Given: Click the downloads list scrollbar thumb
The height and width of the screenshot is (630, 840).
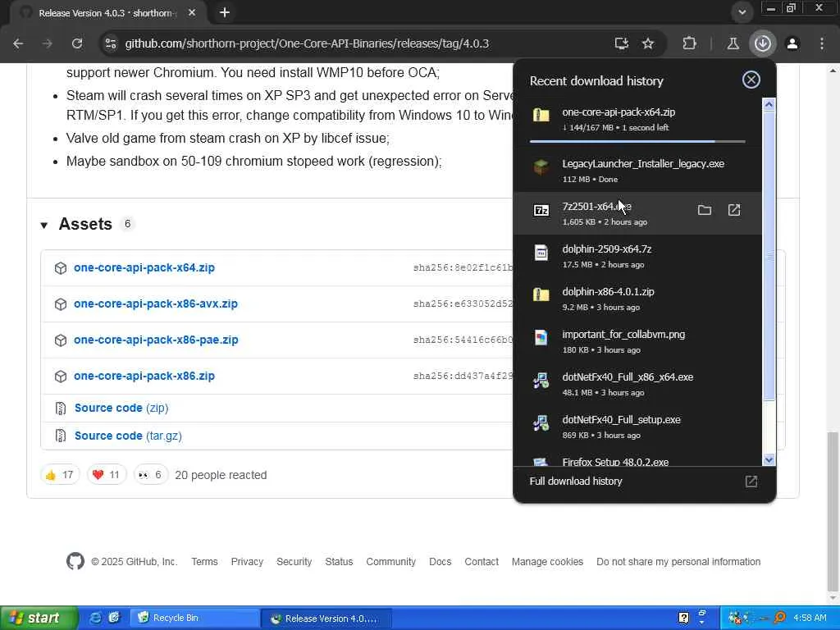Looking at the screenshot, I should (x=769, y=256).
